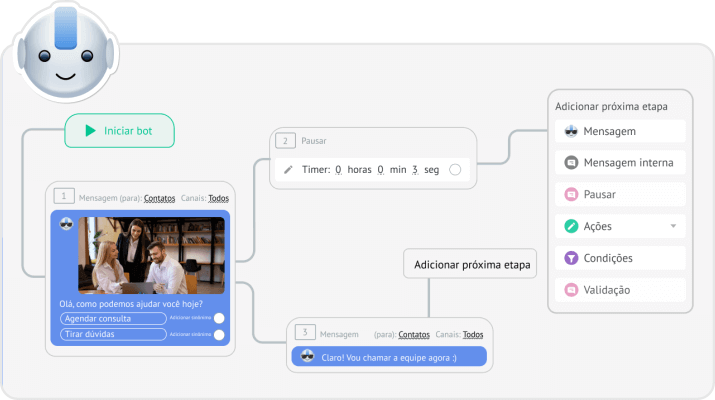Expand the Ações dropdown arrow
The image size is (715, 400).
coord(673,226)
